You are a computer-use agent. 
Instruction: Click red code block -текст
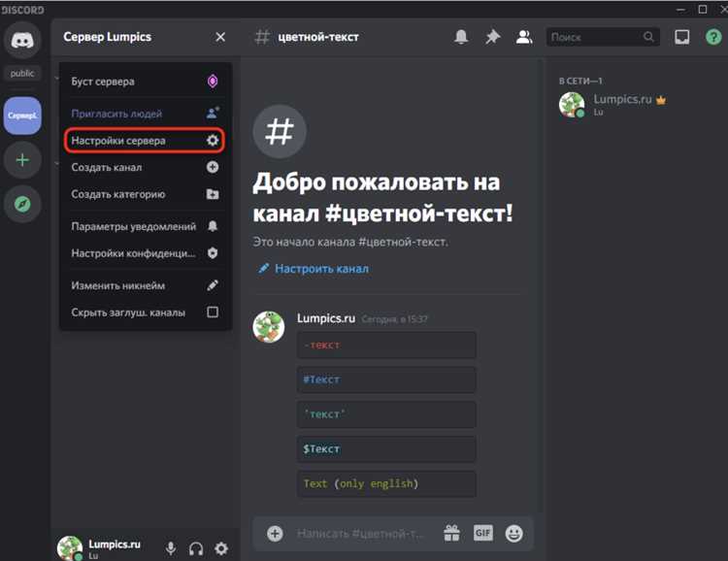coord(386,346)
